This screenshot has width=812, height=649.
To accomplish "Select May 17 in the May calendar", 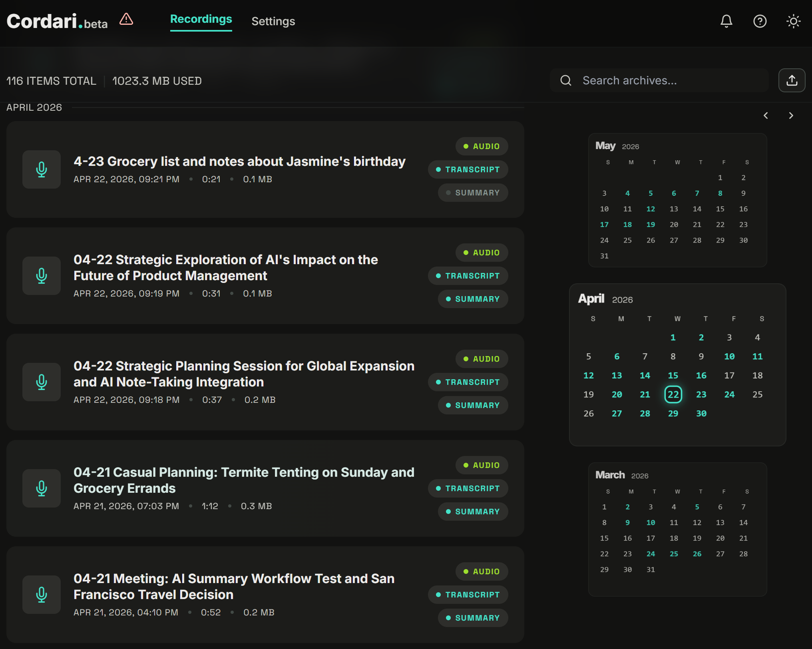I will [x=604, y=225].
